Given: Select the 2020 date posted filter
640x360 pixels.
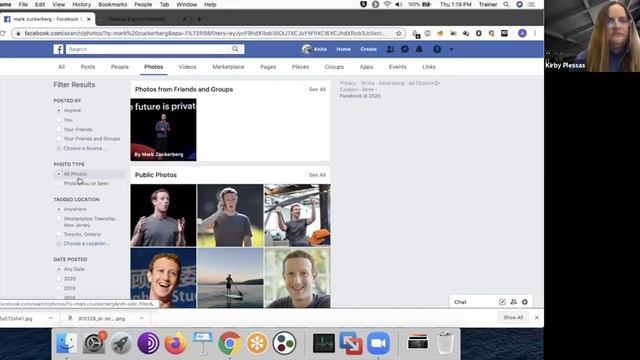Looking at the screenshot, I should click(59, 279).
